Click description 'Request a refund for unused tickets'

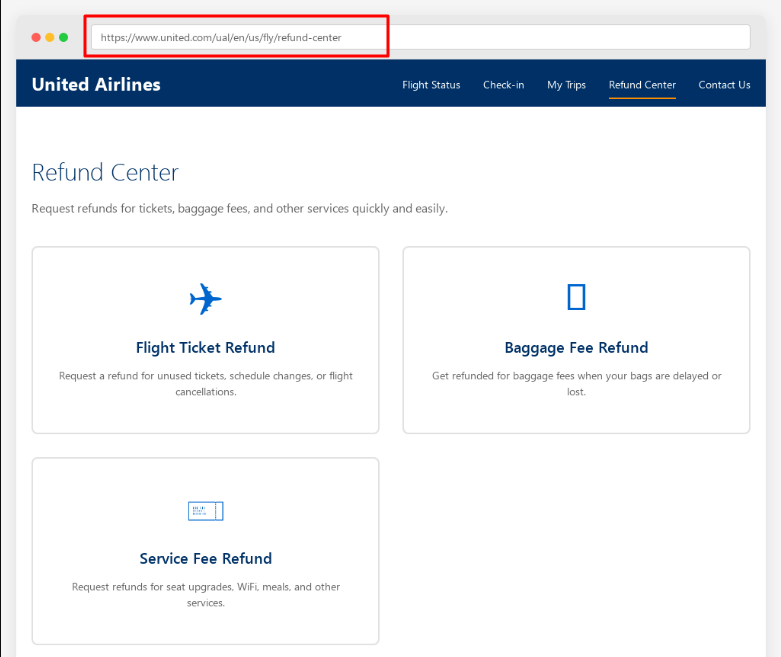click(205, 384)
